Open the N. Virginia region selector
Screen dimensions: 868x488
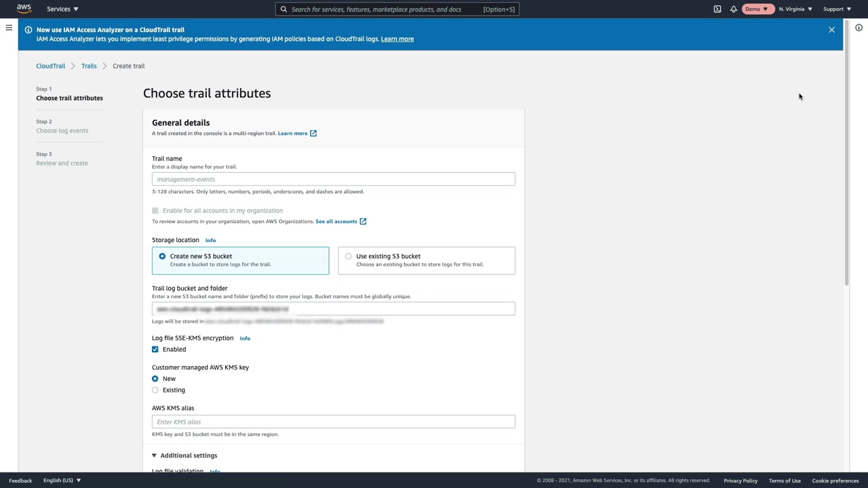[795, 9]
